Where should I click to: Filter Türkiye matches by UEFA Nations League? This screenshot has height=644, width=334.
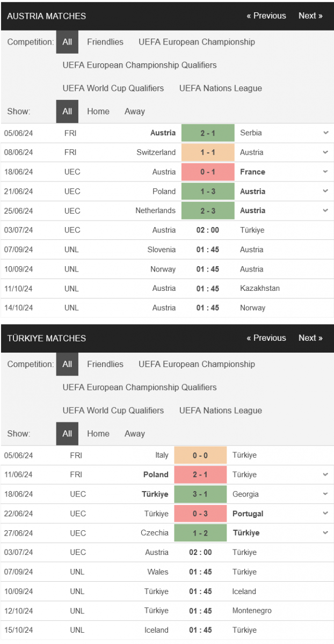click(221, 411)
